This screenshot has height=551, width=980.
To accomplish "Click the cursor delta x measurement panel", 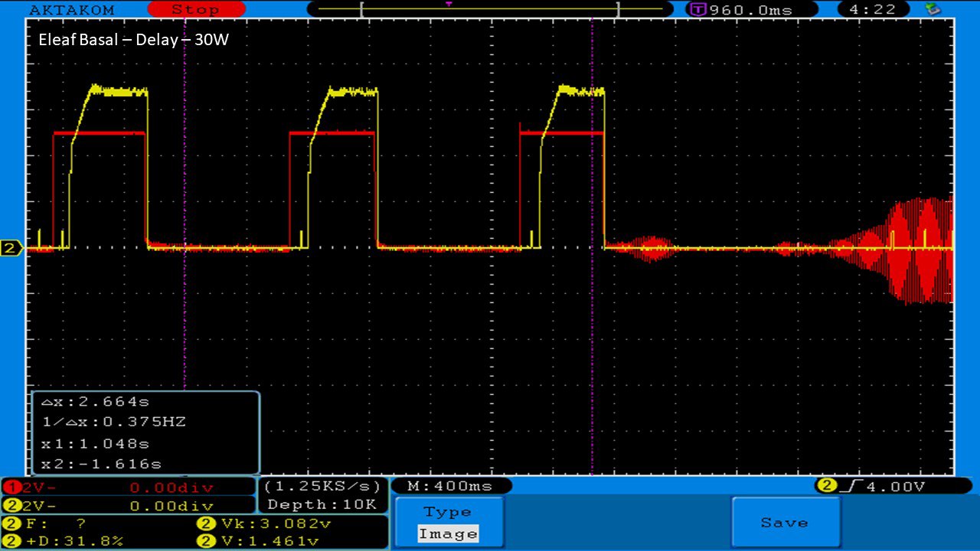I will click(x=145, y=432).
